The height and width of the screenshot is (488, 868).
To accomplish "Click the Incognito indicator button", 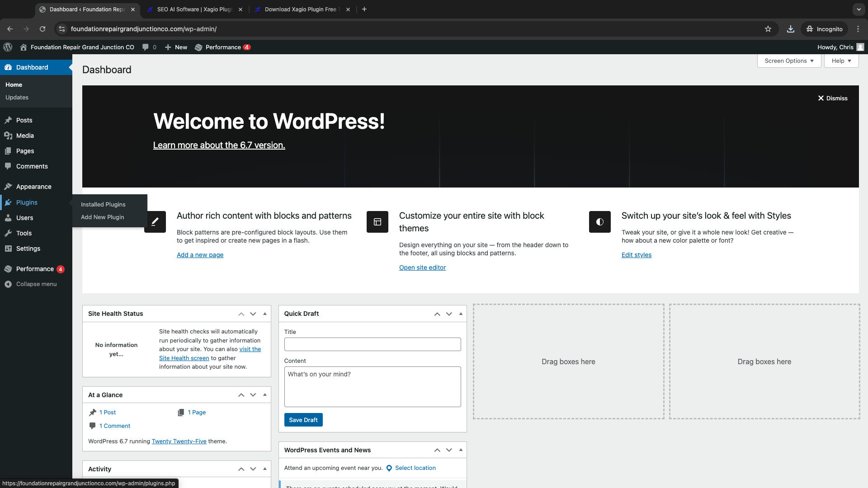I will click(x=825, y=29).
